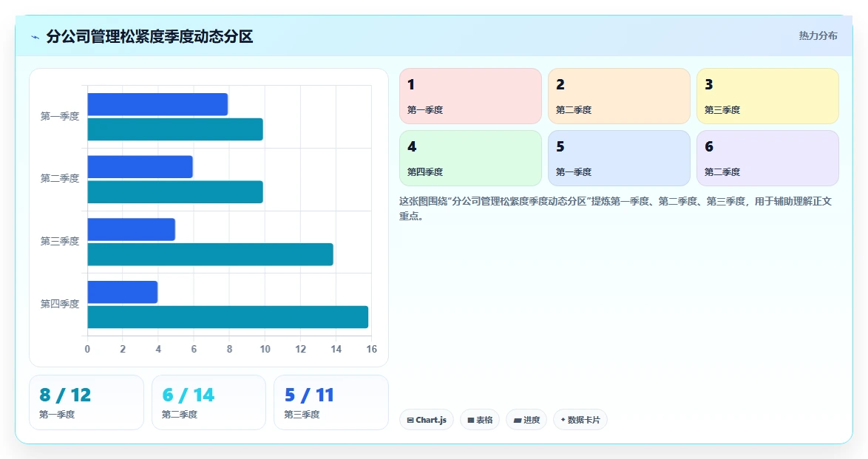Click x-axis tick value 6
This screenshot has width=868, height=459.
(194, 350)
